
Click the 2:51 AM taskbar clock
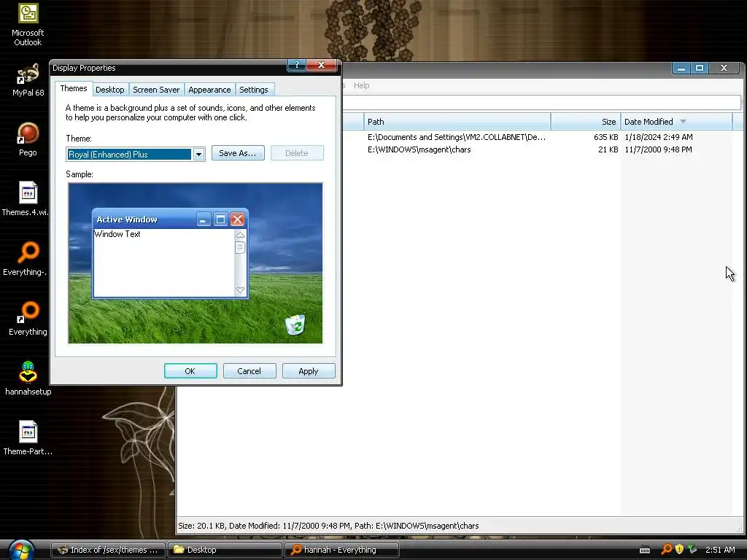[x=720, y=550]
